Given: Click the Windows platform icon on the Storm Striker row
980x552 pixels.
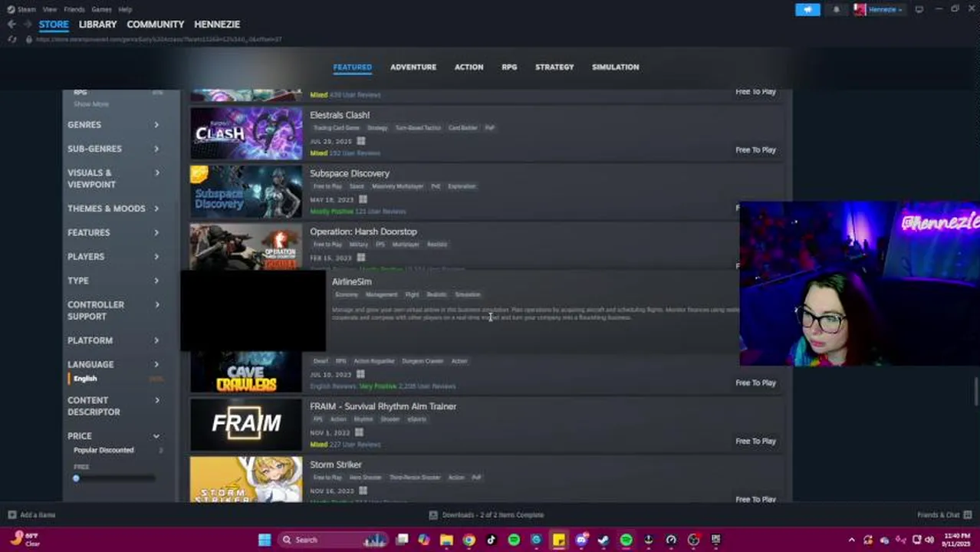Looking at the screenshot, I should point(363,491).
